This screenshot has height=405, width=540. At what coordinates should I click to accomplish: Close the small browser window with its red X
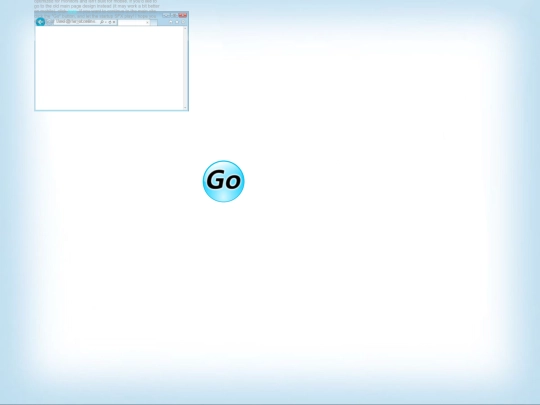point(183,15)
